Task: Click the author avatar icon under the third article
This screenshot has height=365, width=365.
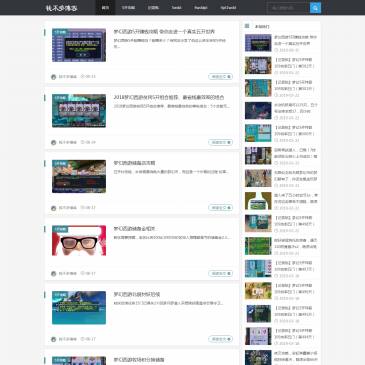Action: [53, 208]
